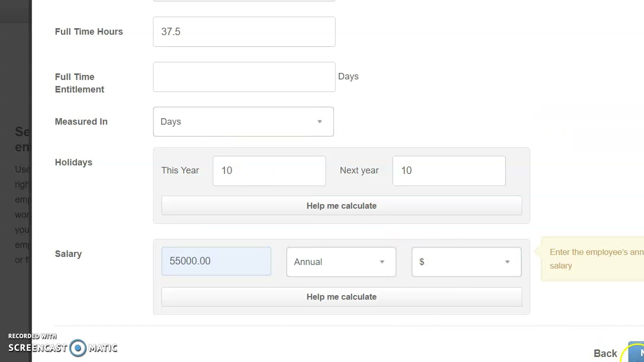Click Help me calculate under Holidays
This screenshot has width=644, height=362.
342,206
